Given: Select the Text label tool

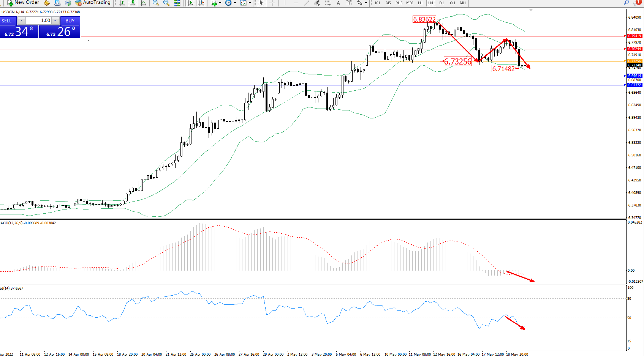Looking at the screenshot, I should 349,3.
